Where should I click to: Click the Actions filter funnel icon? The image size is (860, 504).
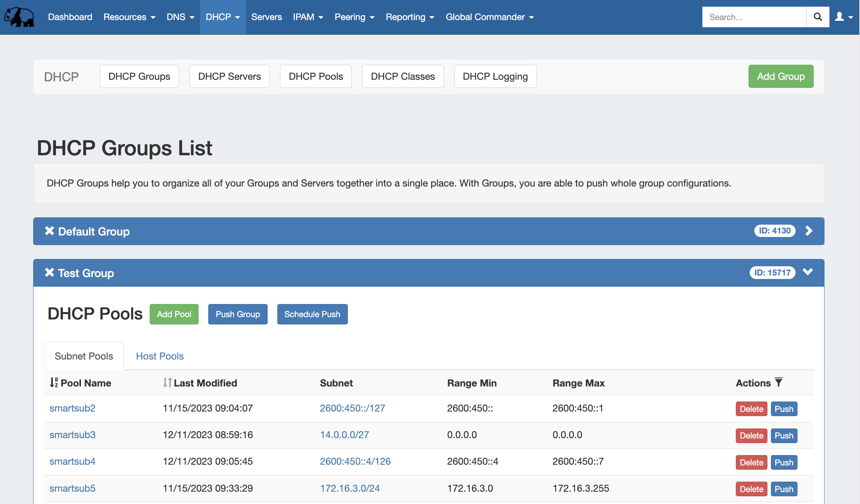[x=779, y=382]
